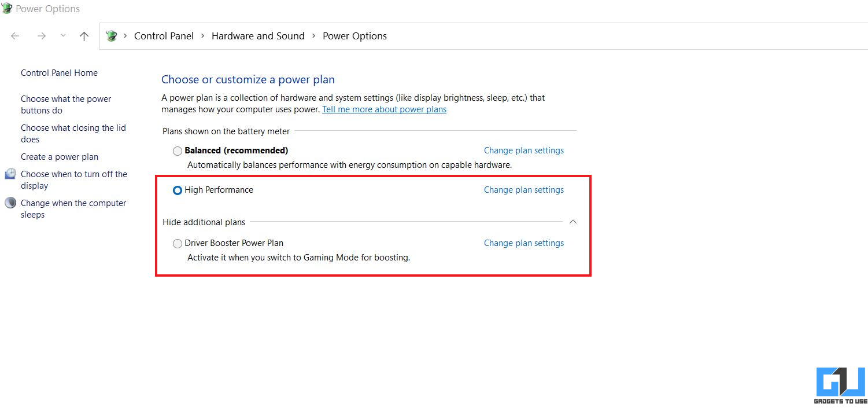Open Create a power plan link
This screenshot has width=868, height=415.
[x=60, y=157]
